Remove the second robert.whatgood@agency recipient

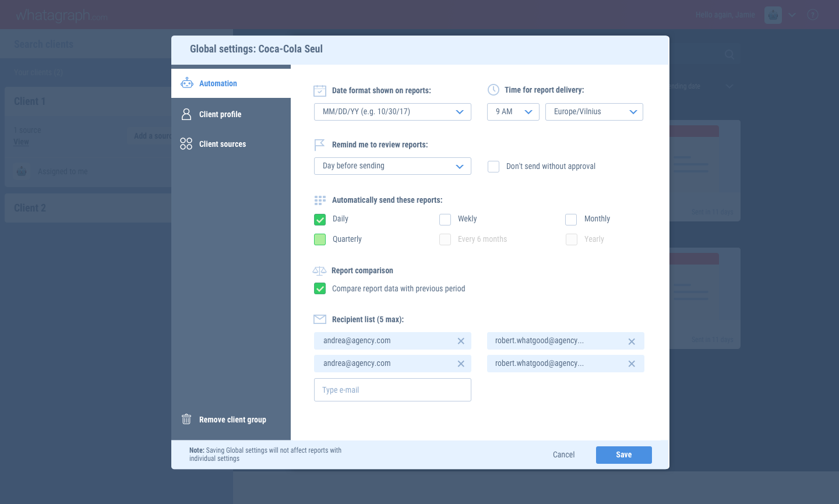tap(632, 364)
